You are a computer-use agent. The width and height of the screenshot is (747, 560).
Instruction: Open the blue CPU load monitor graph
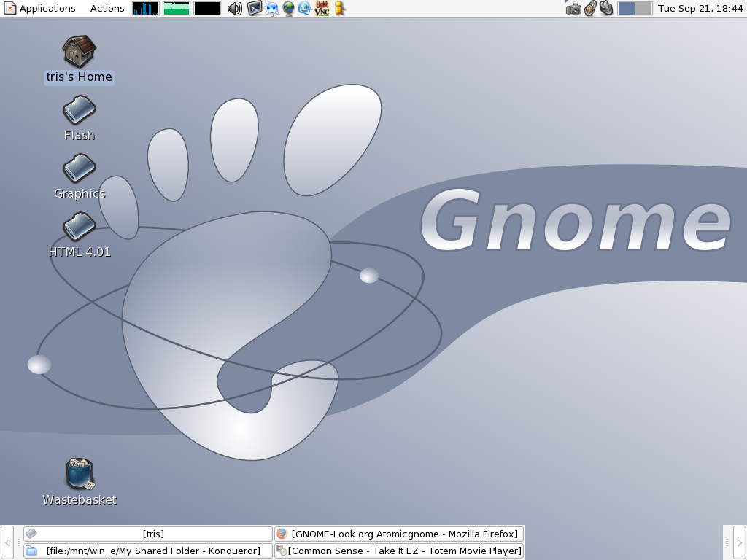point(146,8)
